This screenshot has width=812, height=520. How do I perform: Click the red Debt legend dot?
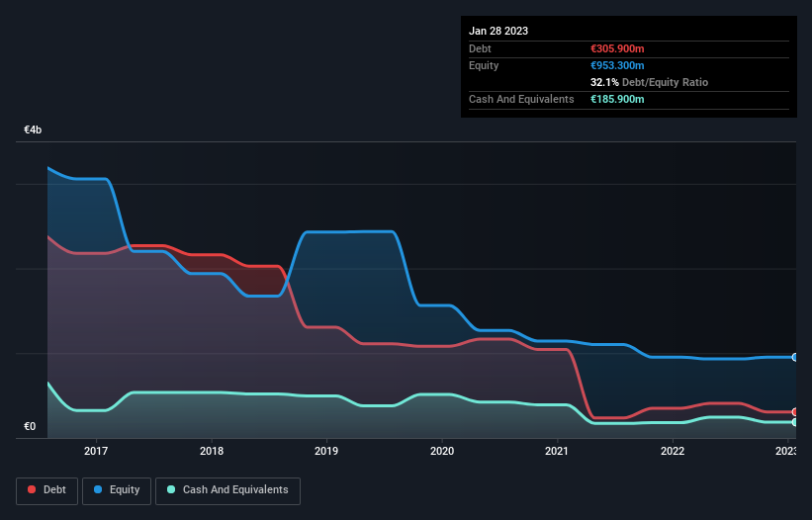(32, 489)
